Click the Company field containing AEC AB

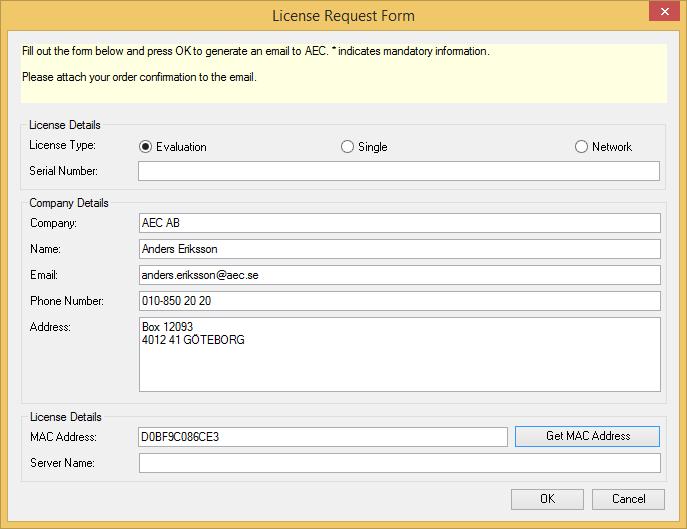point(400,223)
